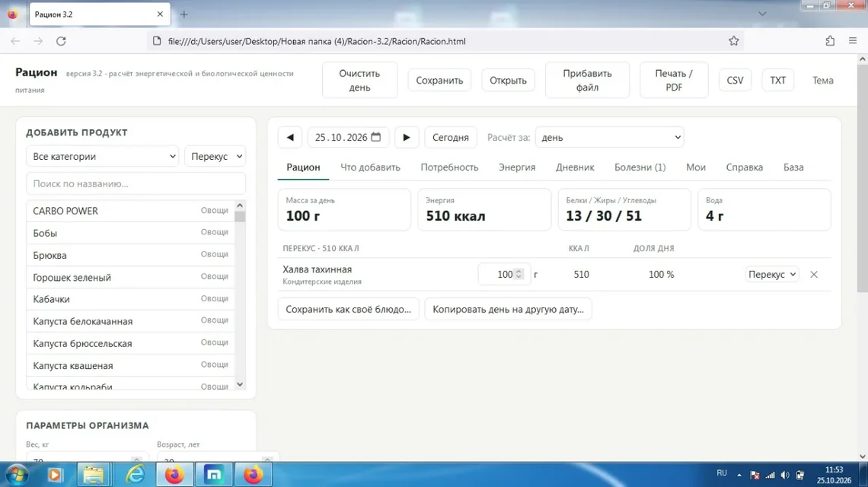
Task: Open the База tab
Action: [793, 167]
